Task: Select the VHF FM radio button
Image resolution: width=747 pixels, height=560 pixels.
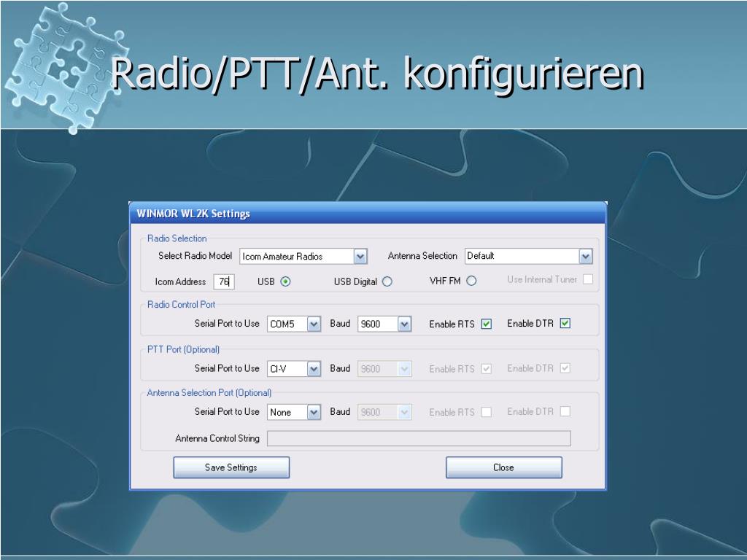Action: click(x=471, y=281)
